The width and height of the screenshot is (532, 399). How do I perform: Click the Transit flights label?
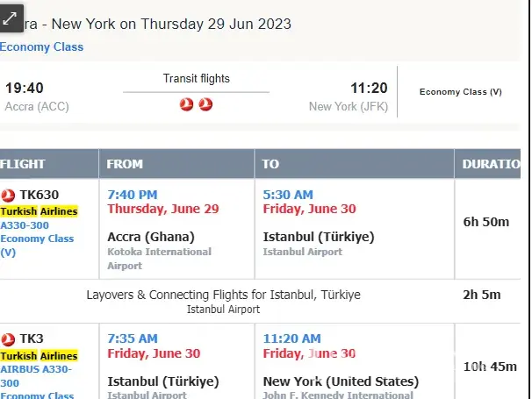point(197,79)
